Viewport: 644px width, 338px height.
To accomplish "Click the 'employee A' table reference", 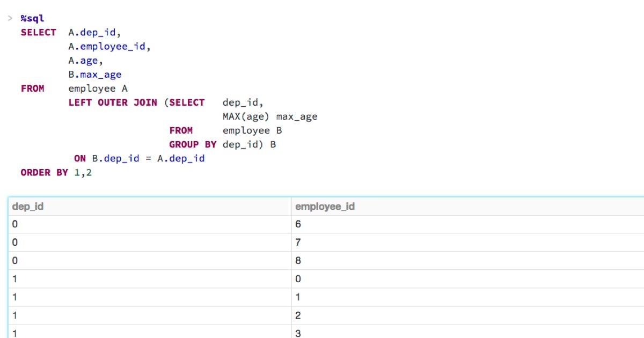I will point(98,89).
